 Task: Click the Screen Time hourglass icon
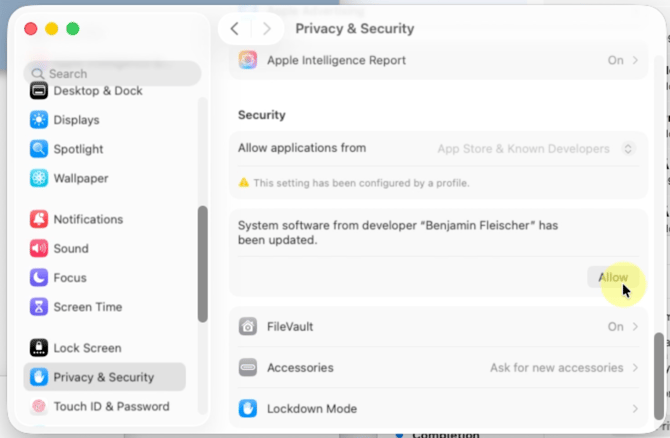(39, 307)
